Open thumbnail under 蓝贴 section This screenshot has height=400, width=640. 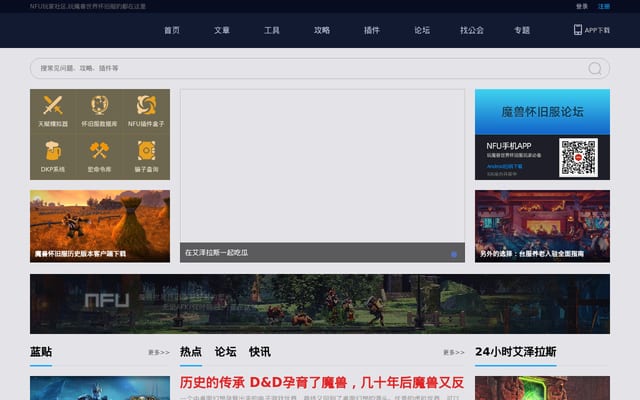pos(100,388)
